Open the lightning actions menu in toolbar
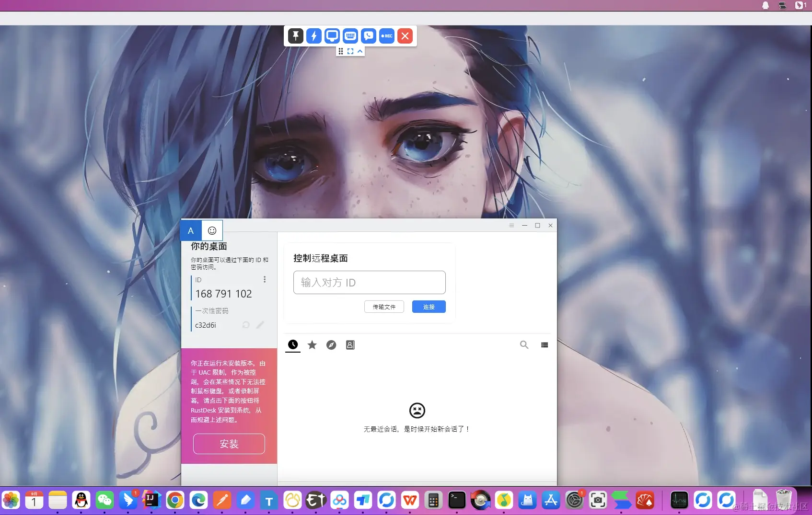 click(x=314, y=36)
